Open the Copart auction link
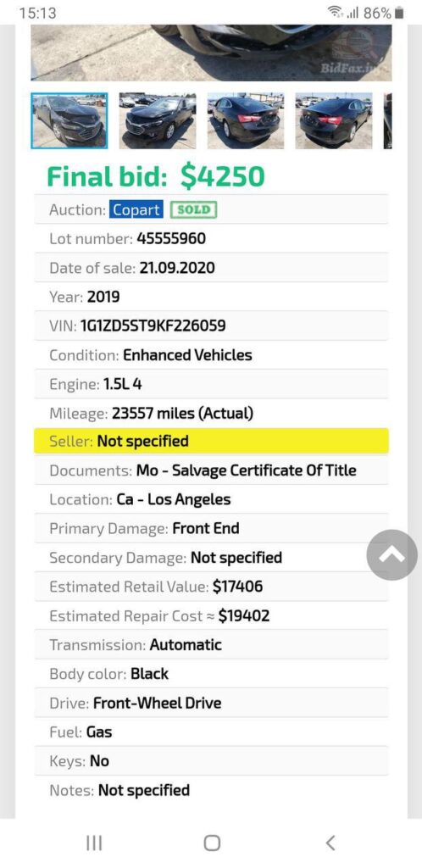The height and width of the screenshot is (868, 422). coord(136,210)
